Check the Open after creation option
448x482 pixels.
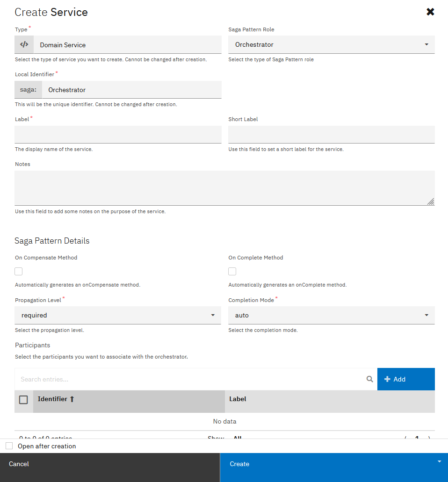coord(9,446)
